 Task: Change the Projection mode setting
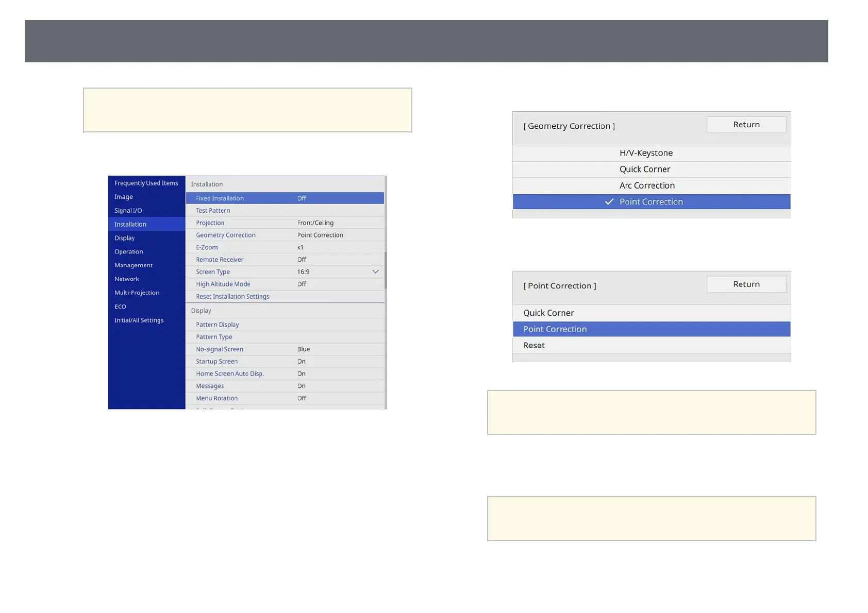pos(285,223)
